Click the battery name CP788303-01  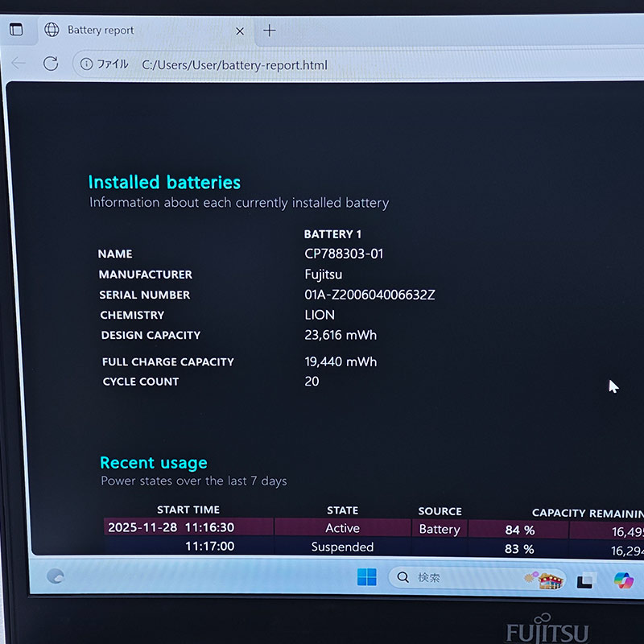pos(344,254)
